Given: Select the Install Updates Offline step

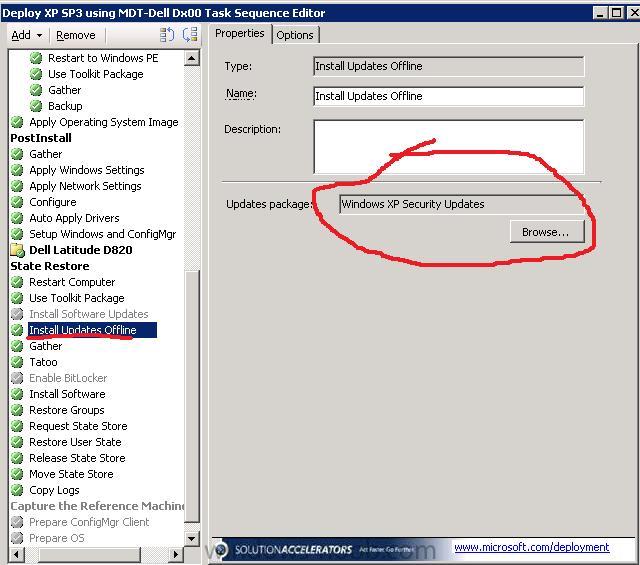Looking at the screenshot, I should (92, 330).
